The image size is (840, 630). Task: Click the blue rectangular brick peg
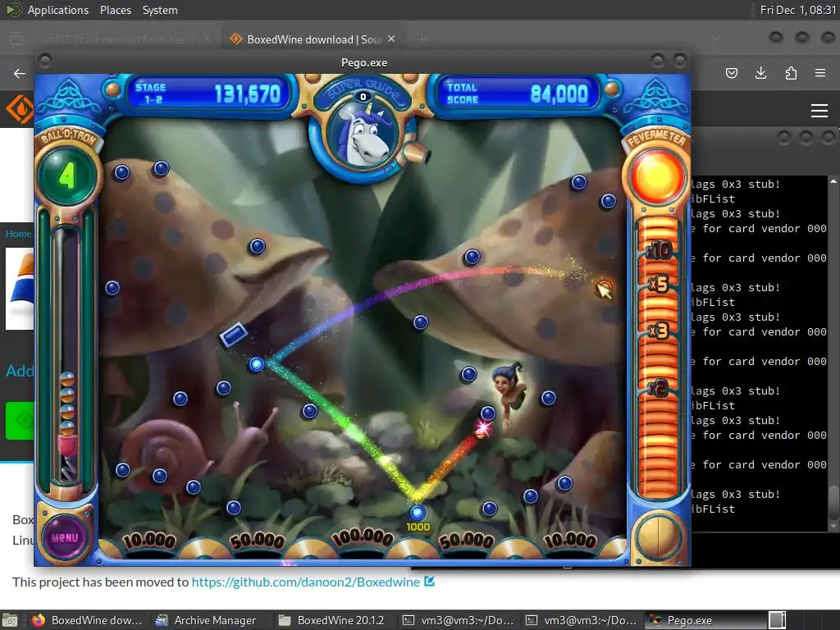(x=234, y=336)
